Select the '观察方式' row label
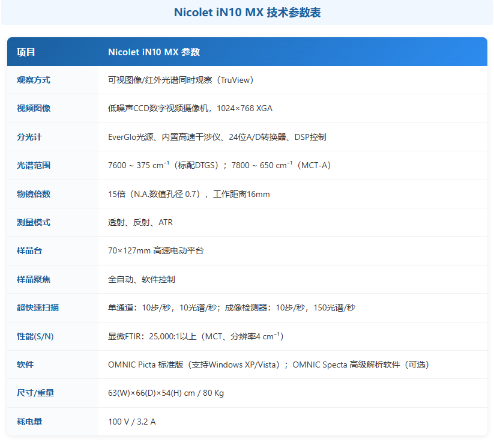The height and width of the screenshot is (448, 494). 34,80
